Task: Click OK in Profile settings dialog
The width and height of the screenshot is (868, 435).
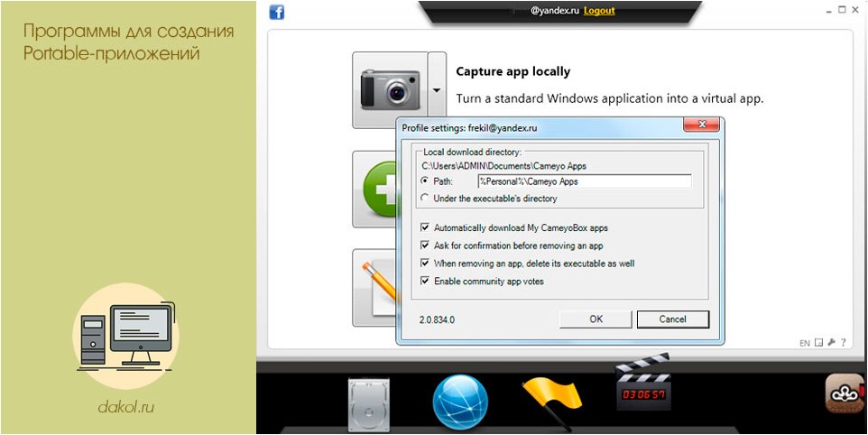Action: click(x=596, y=319)
